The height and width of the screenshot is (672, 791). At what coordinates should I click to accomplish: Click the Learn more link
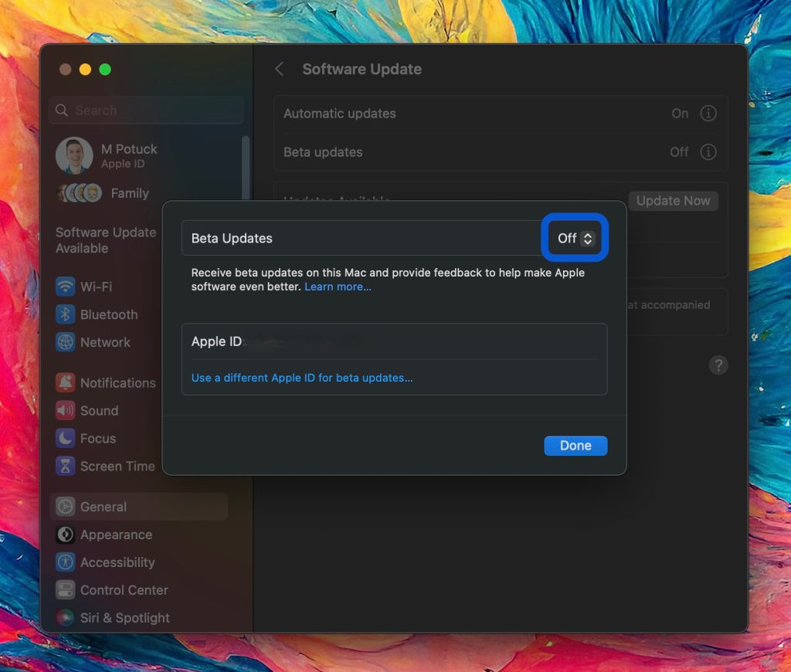coord(338,287)
